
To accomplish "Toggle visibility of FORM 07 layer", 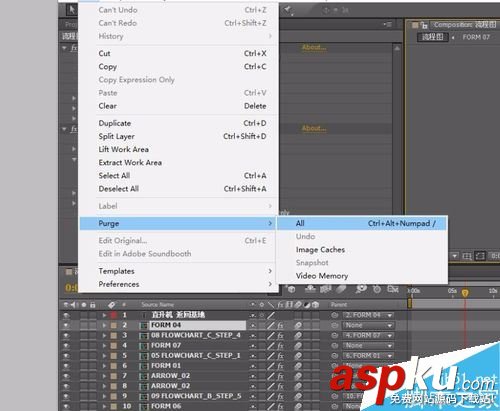I will point(66,346).
